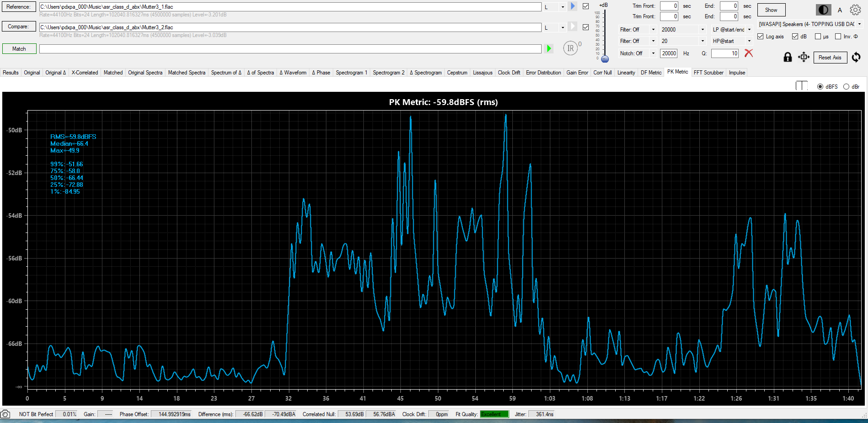
Task: Toggle the Compare file enabled checkbox
Action: click(586, 27)
